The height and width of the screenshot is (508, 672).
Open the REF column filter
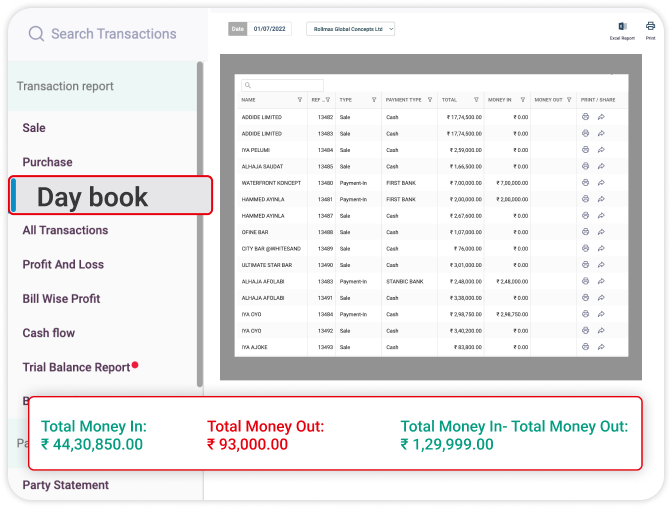pos(328,99)
